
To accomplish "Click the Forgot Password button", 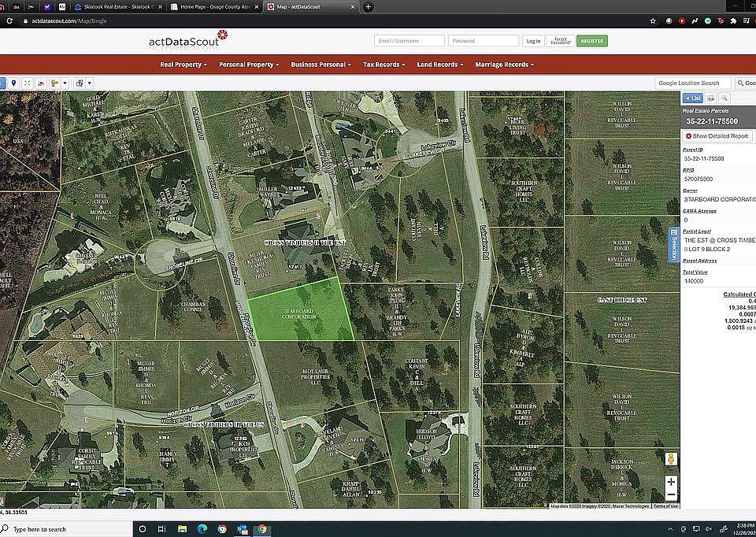I will click(560, 41).
